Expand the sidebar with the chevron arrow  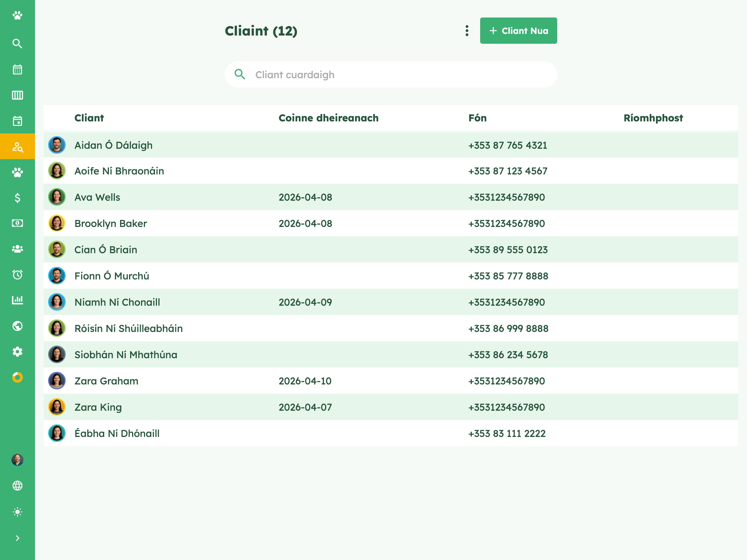[x=17, y=538]
